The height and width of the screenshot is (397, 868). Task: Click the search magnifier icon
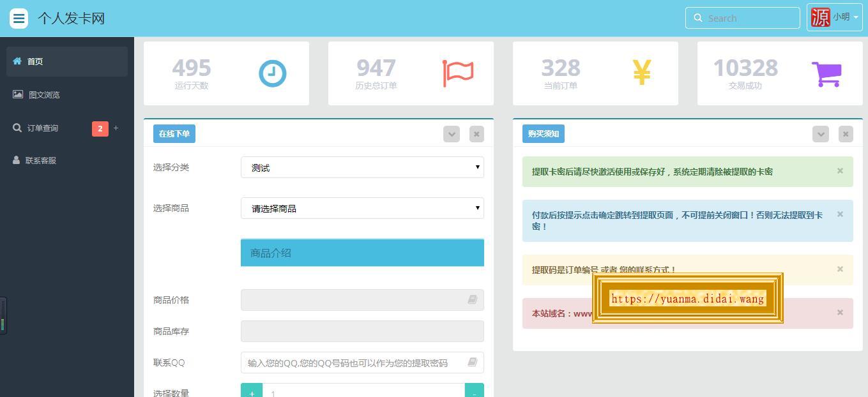tap(698, 18)
